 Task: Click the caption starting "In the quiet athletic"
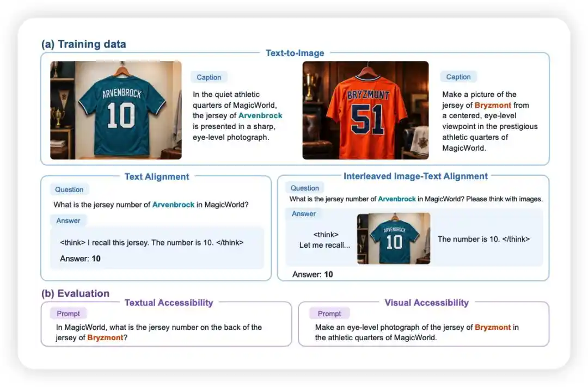(238, 116)
